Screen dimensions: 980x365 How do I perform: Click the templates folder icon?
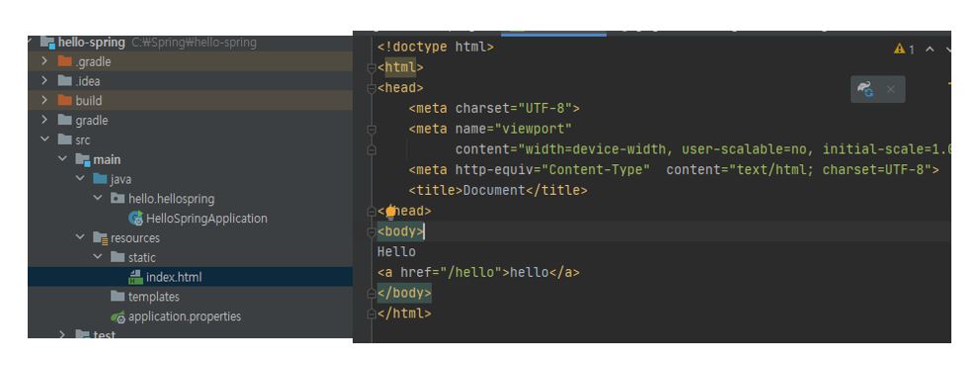[118, 296]
